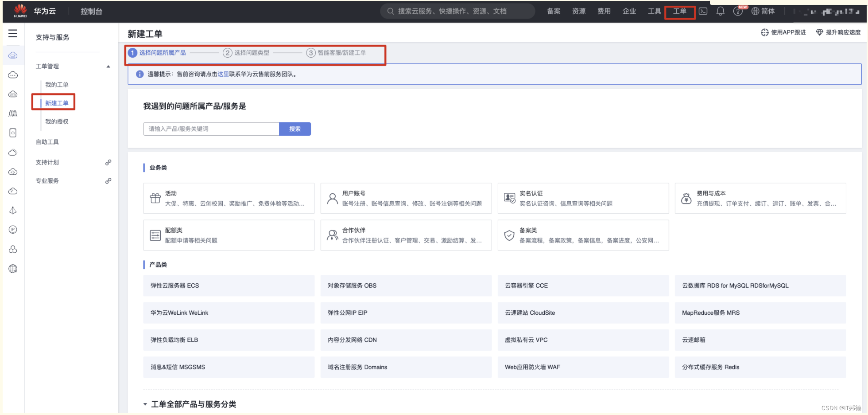Click the 实名认证 ID card icon
The width and height of the screenshot is (868, 415).
[510, 198]
